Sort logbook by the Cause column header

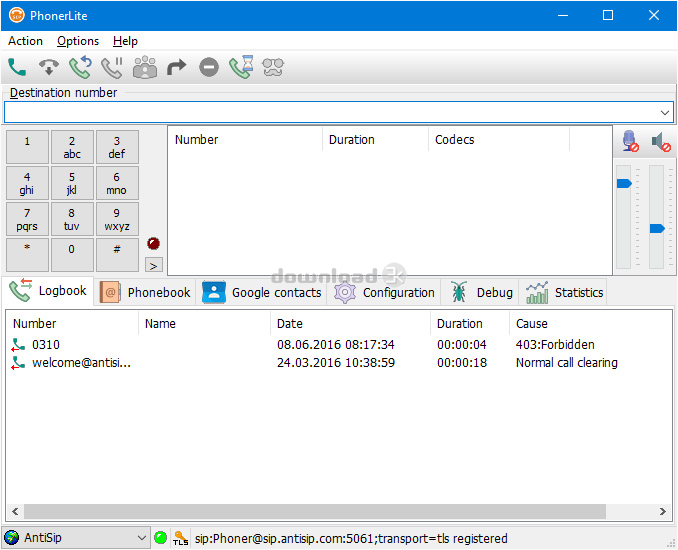pyautogui.click(x=590, y=323)
